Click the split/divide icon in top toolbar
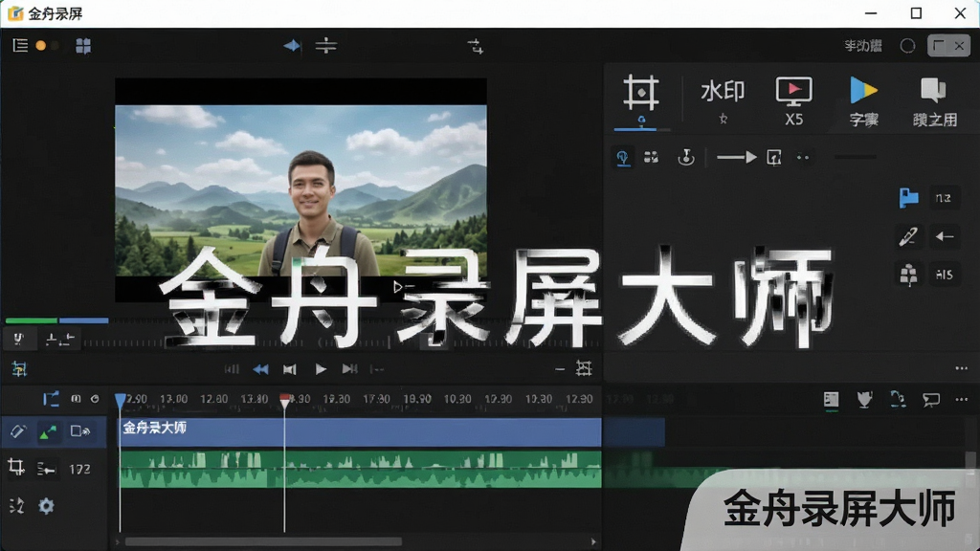980x551 pixels. (325, 45)
